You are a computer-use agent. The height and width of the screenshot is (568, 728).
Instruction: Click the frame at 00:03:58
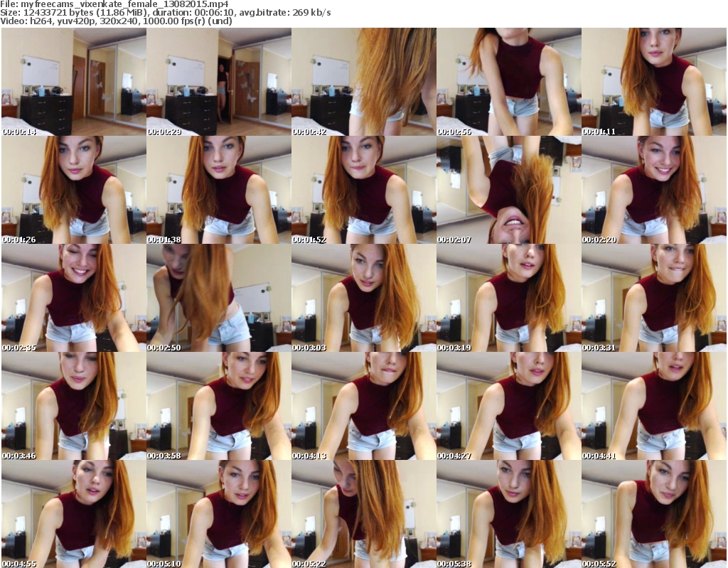pyautogui.click(x=219, y=407)
